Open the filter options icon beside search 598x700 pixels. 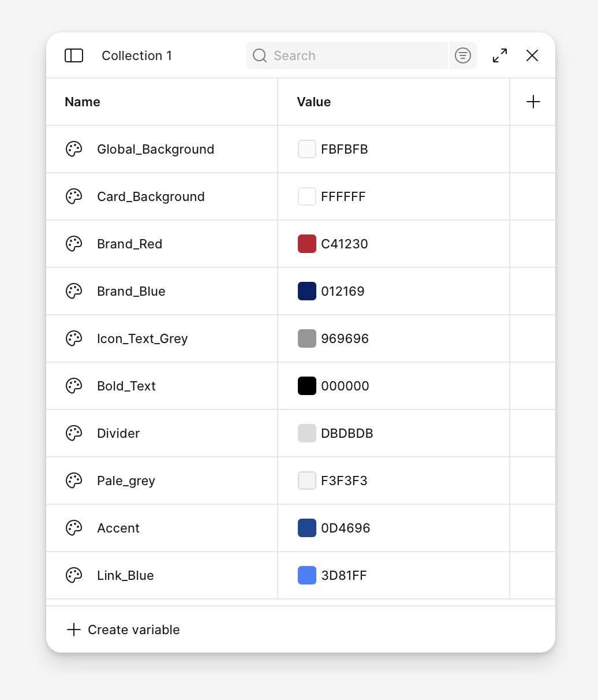tap(462, 55)
